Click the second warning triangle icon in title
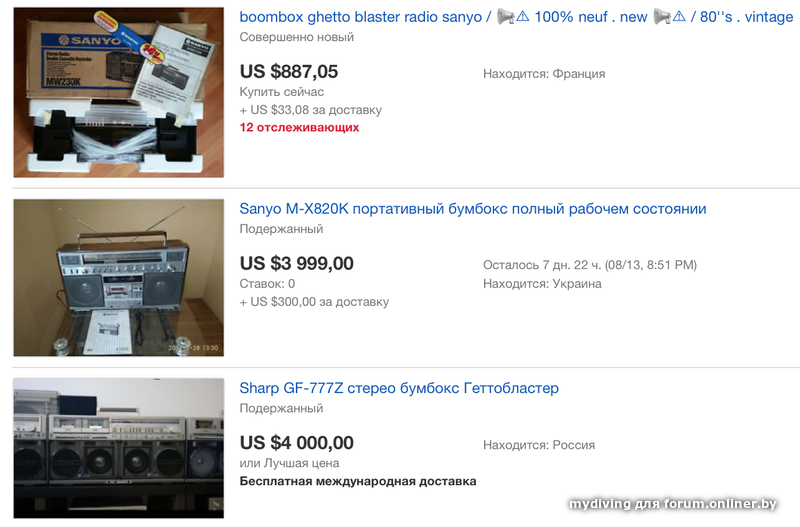Image resolution: width=800 pixels, height=527 pixels. click(679, 17)
